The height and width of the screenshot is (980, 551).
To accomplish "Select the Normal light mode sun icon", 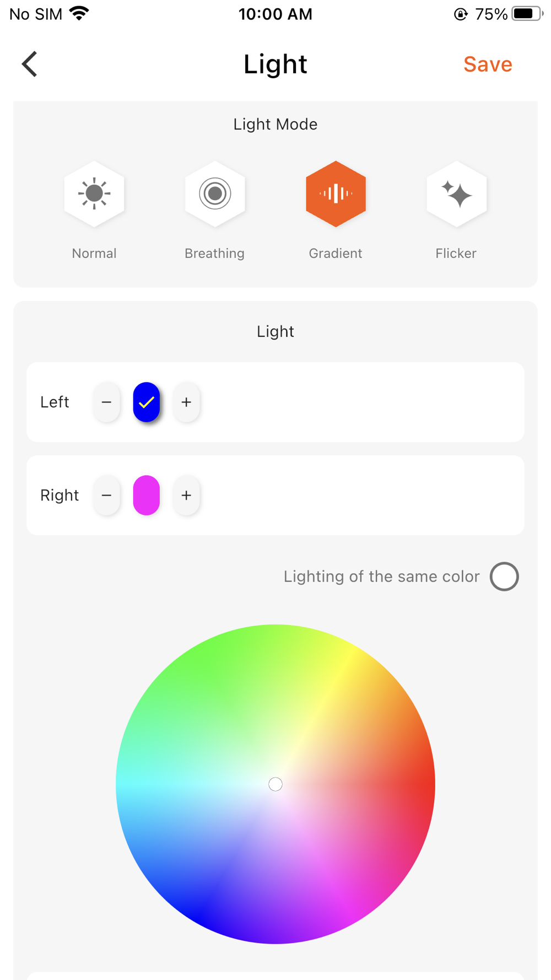I will pos(94,193).
